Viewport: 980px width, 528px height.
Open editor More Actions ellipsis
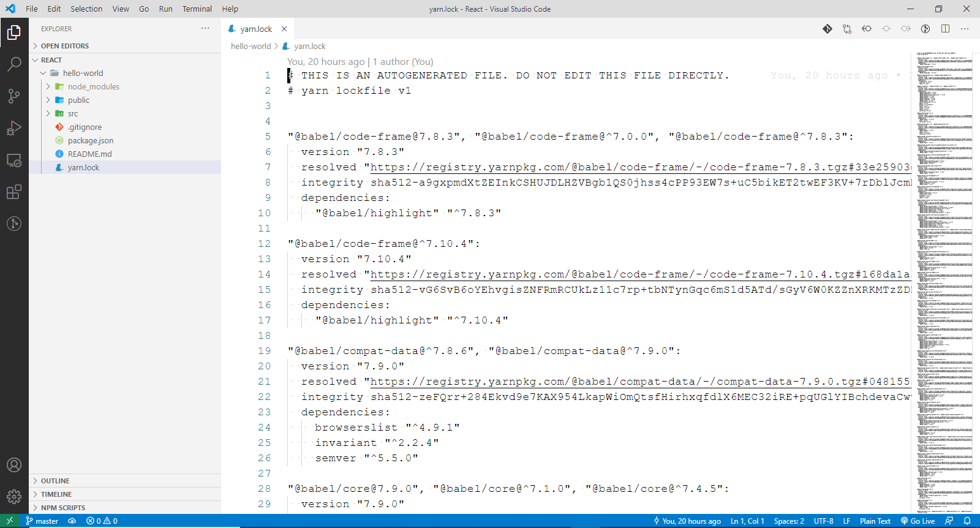point(965,29)
